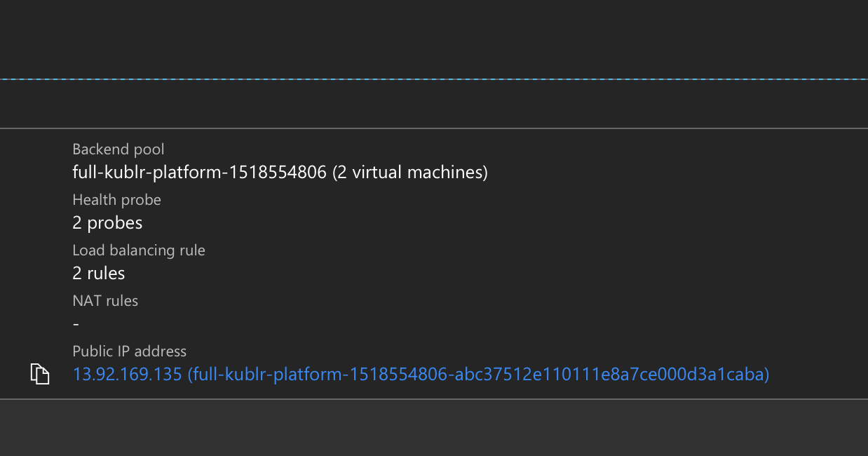Viewport: 868px width, 456px height.
Task: Click the dash under NAT rules
Action: click(76, 324)
